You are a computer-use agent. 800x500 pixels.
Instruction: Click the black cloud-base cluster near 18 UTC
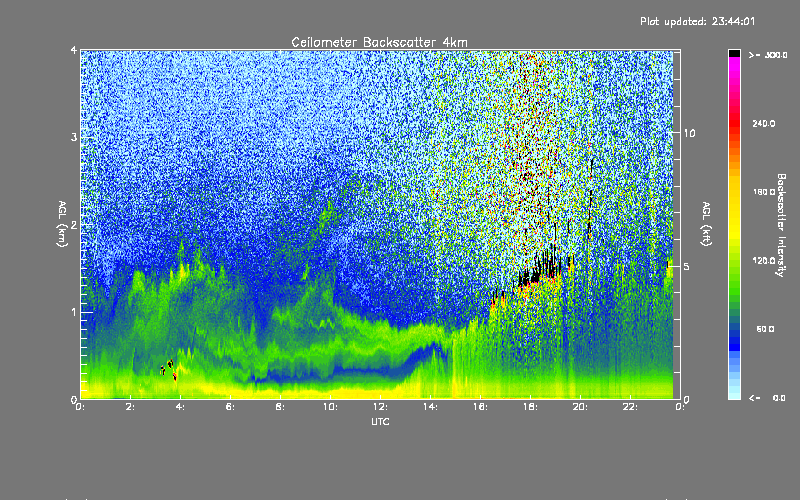click(540, 270)
